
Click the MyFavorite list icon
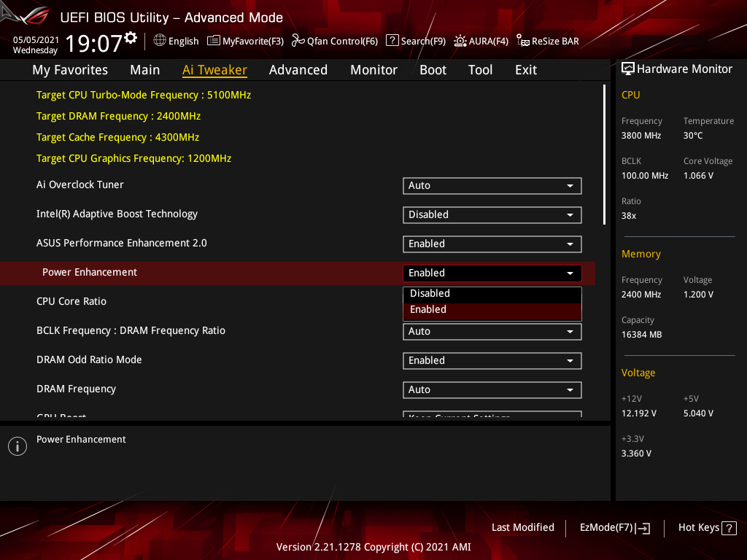click(x=214, y=41)
